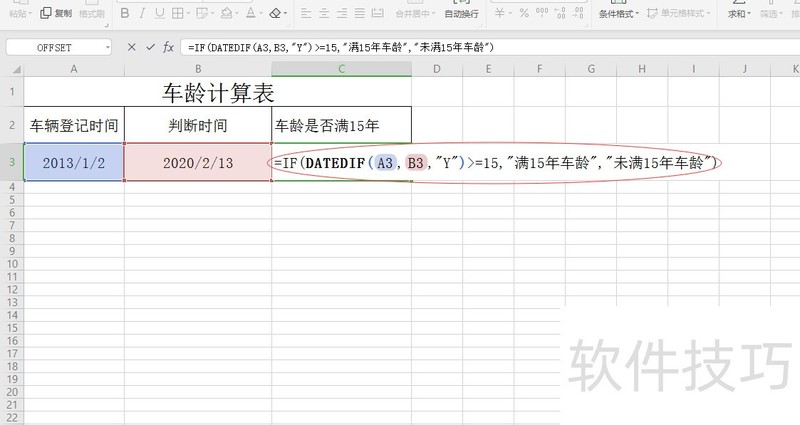Select column H header
Viewport: 800px width, 425px height.
(x=642, y=69)
